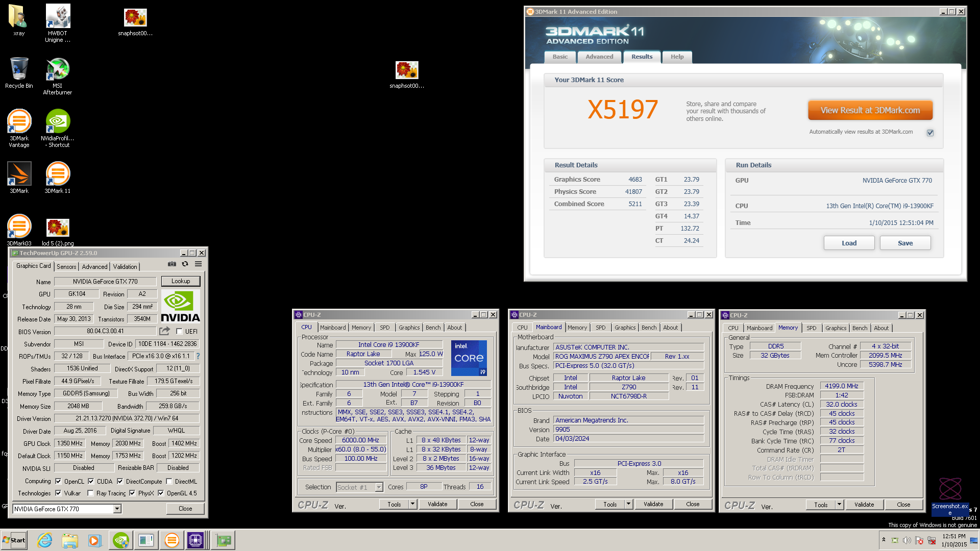The width and height of the screenshot is (980, 551).
Task: Expand Tools dropdown in Memory window
Action: tap(839, 505)
